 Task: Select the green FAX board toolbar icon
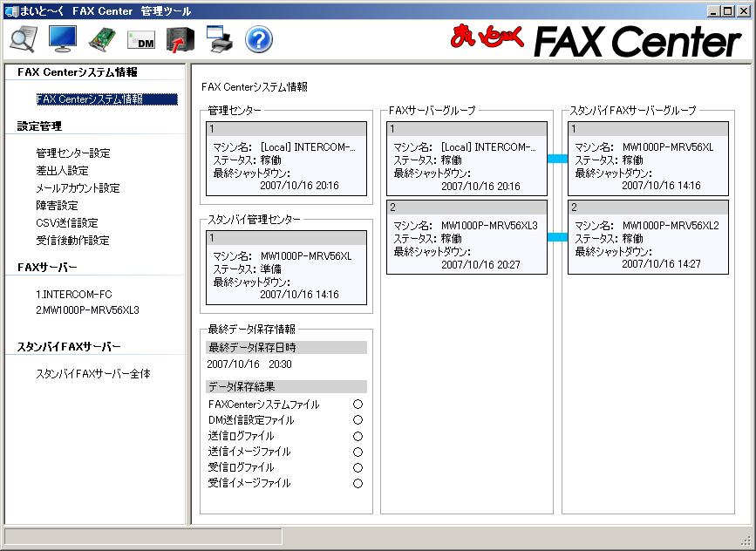(x=102, y=39)
